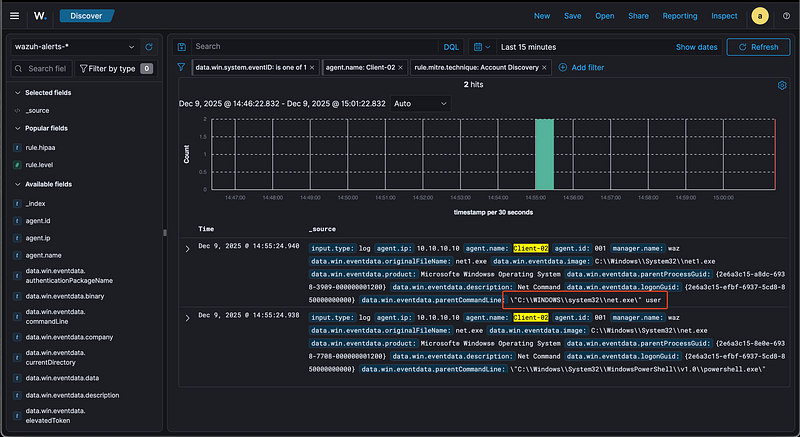Screen dimensions: 800x437
Task: Select data.win.eventdata.authenticationPackageName field
Action: pos(69,276)
